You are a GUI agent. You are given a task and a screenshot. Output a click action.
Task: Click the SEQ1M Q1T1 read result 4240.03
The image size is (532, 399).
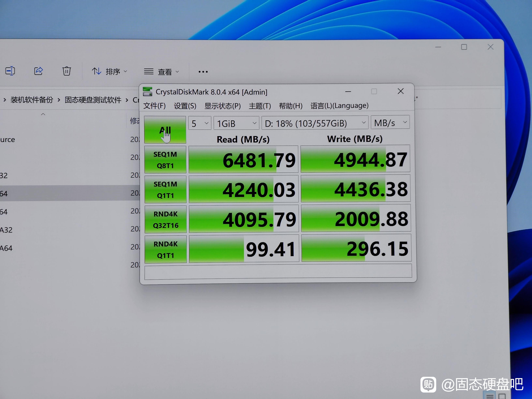[244, 189]
